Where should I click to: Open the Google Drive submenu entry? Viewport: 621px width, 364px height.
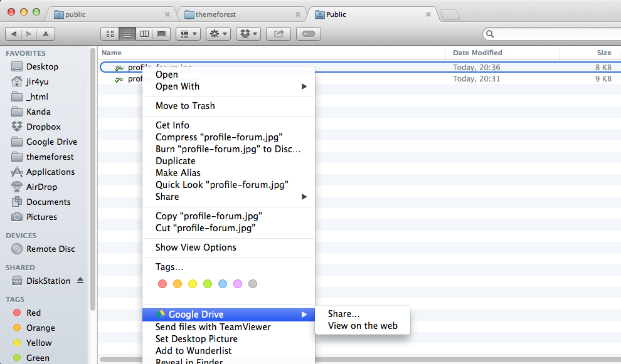click(228, 315)
